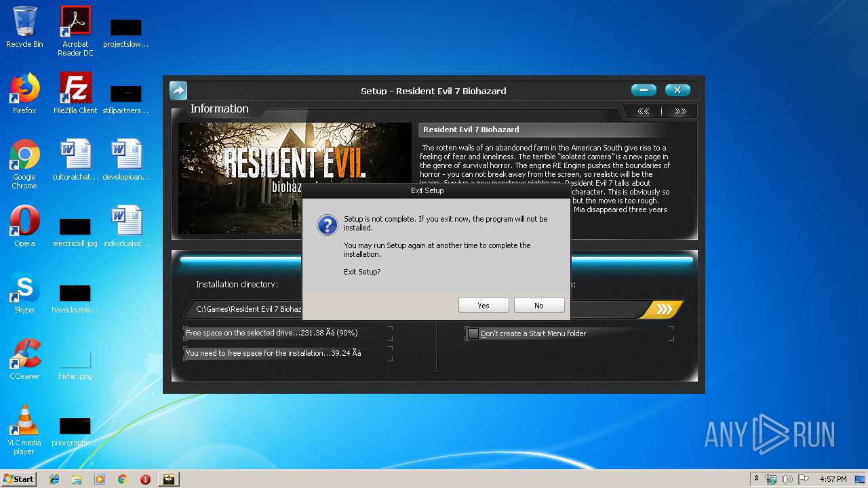Click the installer arrow icon in the title bar
Screen dimensions: 868x488
click(178, 90)
